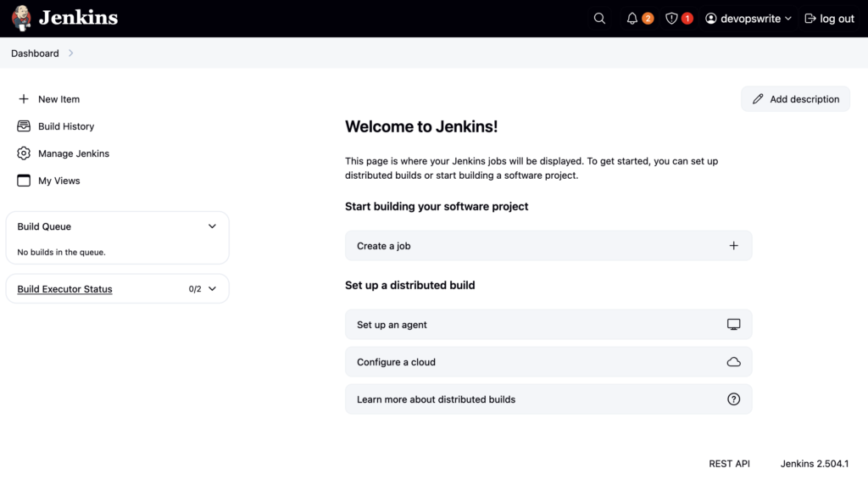Screen dimensions: 868x485
Task: Click the New Item plus icon
Action: (23, 99)
